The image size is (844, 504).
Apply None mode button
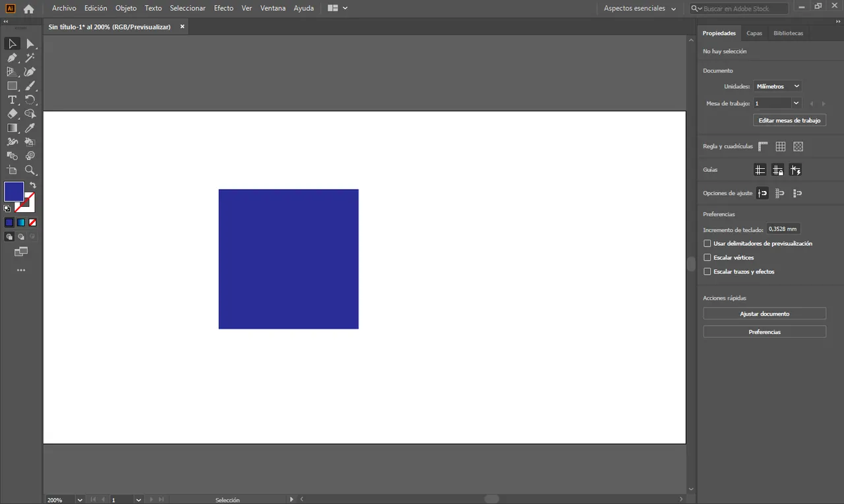point(32,223)
